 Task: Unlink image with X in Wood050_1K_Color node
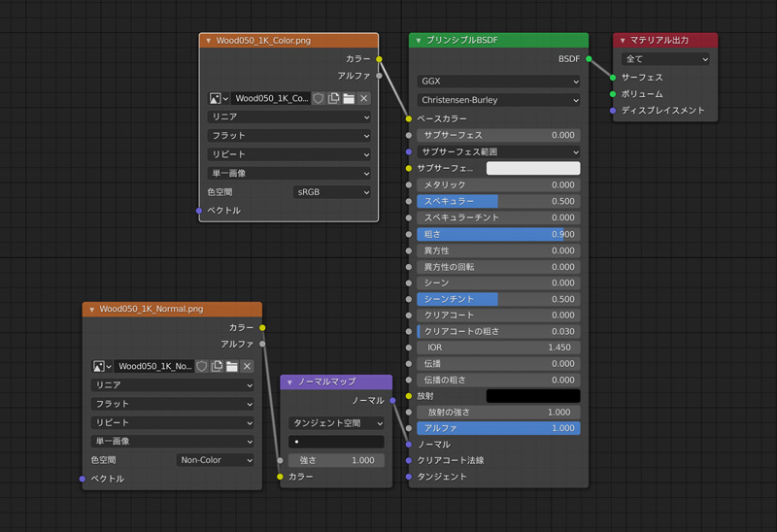[x=364, y=98]
